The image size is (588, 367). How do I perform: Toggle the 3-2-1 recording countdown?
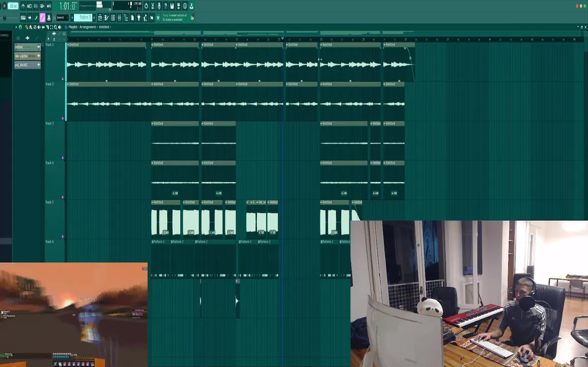tap(36, 6)
